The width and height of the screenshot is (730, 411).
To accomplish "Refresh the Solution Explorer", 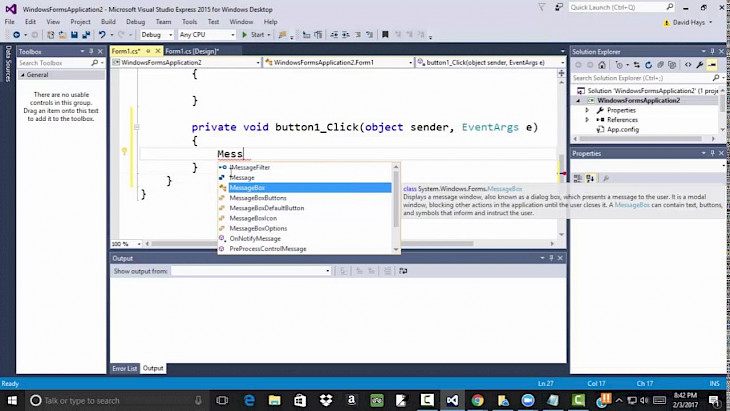I will 648,65.
